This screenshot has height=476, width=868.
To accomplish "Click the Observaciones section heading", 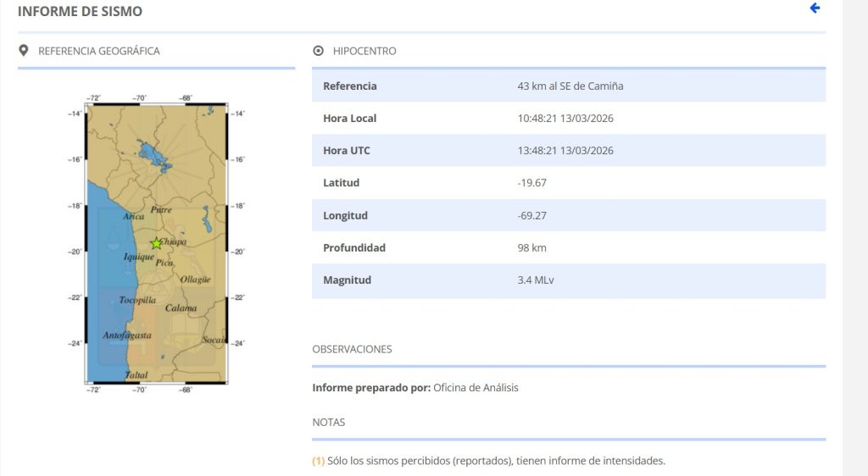I will pos(352,349).
